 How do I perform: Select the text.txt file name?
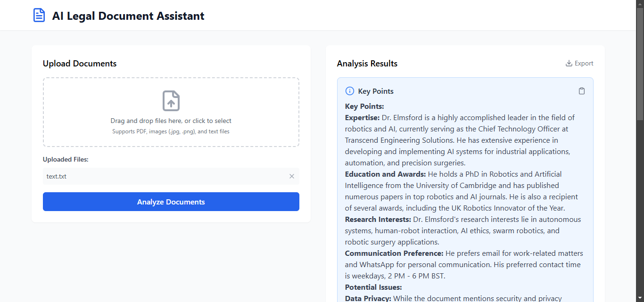tap(57, 176)
